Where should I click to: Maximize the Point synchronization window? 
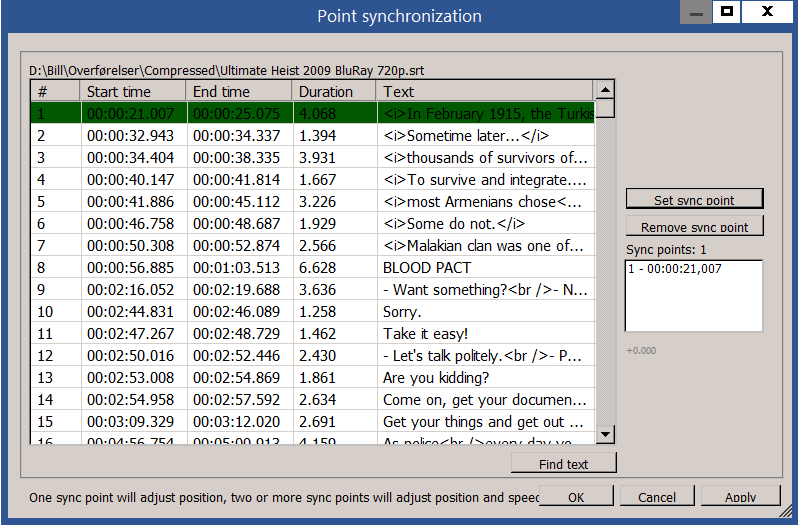(x=727, y=12)
